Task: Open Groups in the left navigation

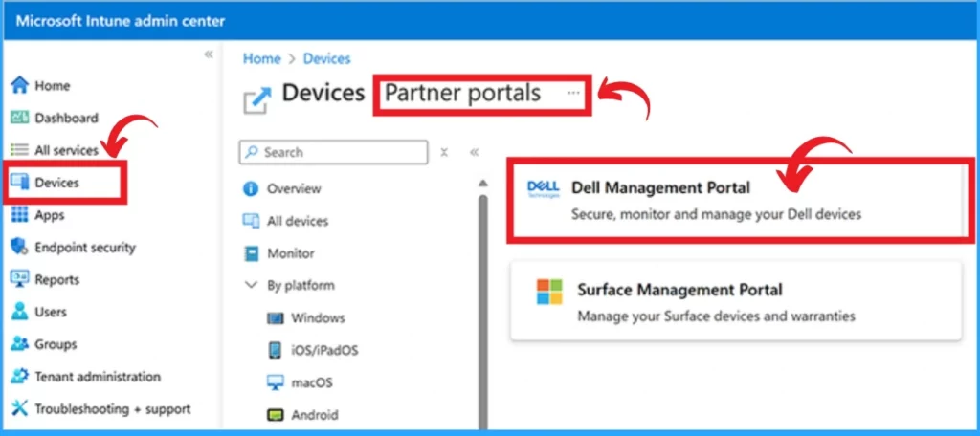Action: click(x=56, y=344)
